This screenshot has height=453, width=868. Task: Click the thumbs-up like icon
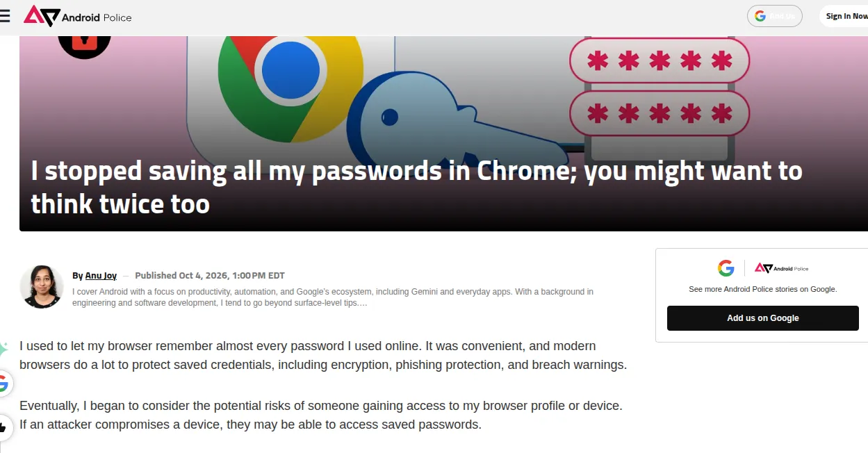pos(4,427)
